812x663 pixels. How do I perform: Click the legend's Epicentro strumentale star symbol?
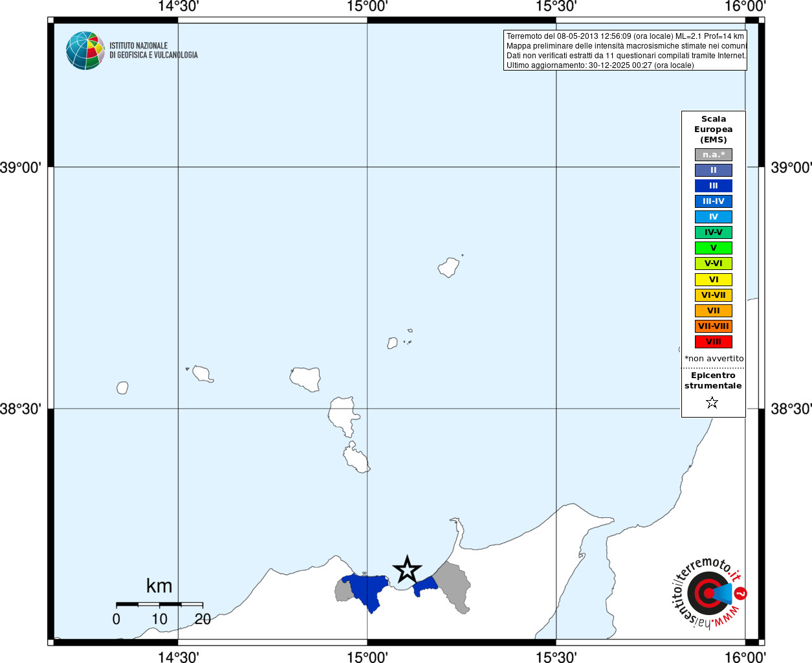(x=712, y=403)
